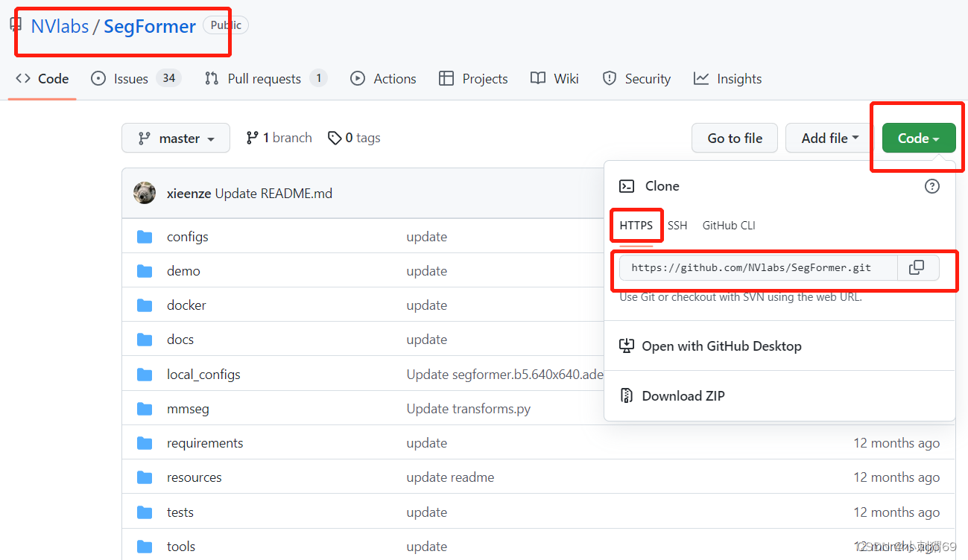The width and height of the screenshot is (968, 560).
Task: Open the Actions tab
Action: pyautogui.click(x=384, y=79)
